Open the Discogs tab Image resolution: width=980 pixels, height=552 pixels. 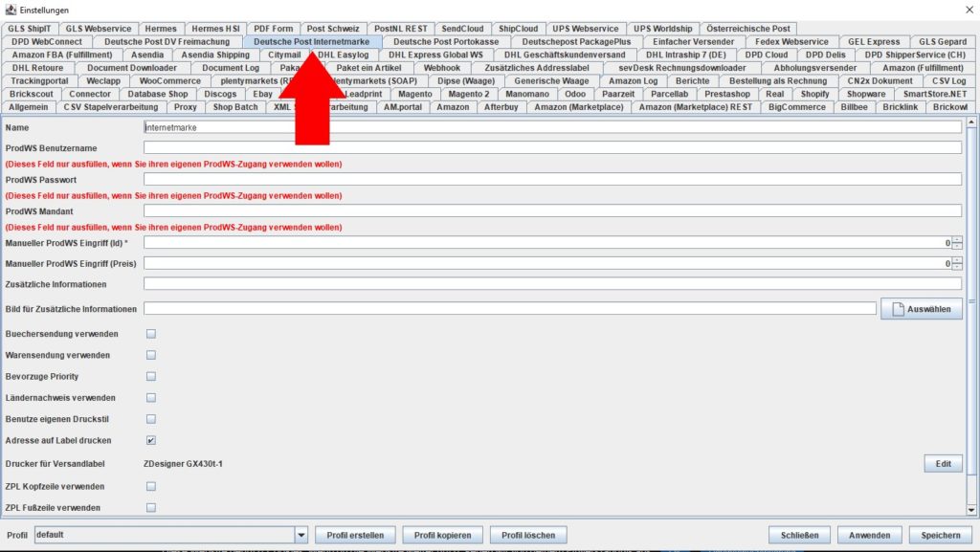pyautogui.click(x=220, y=95)
